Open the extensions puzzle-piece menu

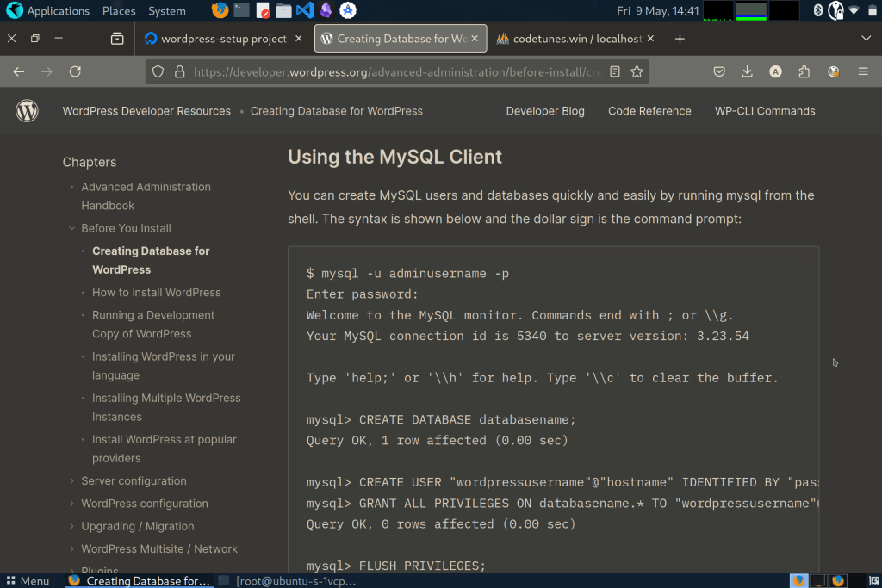804,72
